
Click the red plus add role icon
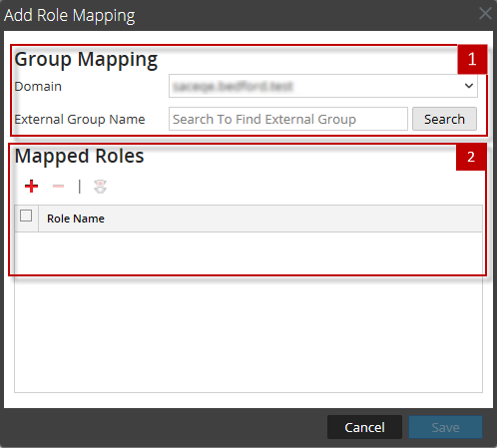31,187
